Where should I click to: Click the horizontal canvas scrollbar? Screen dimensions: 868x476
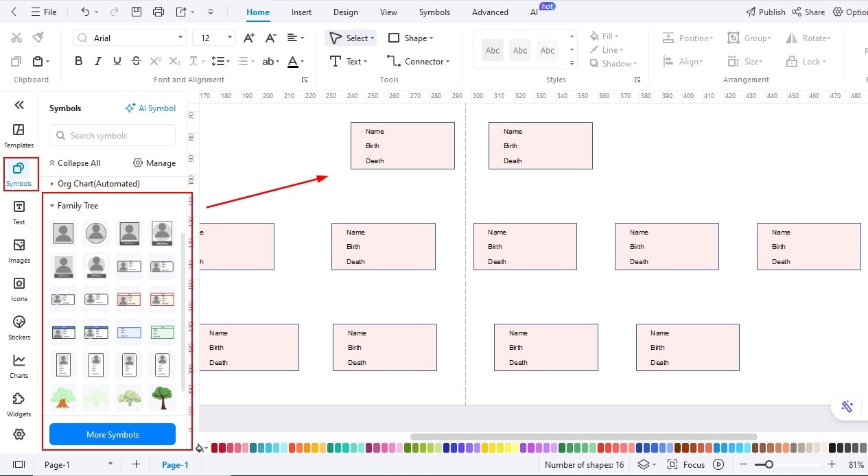[583, 436]
